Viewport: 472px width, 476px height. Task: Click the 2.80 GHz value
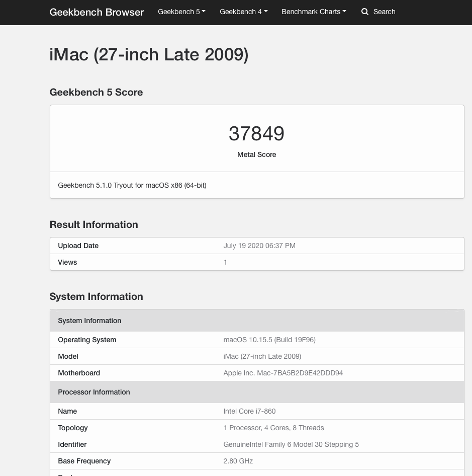238,461
